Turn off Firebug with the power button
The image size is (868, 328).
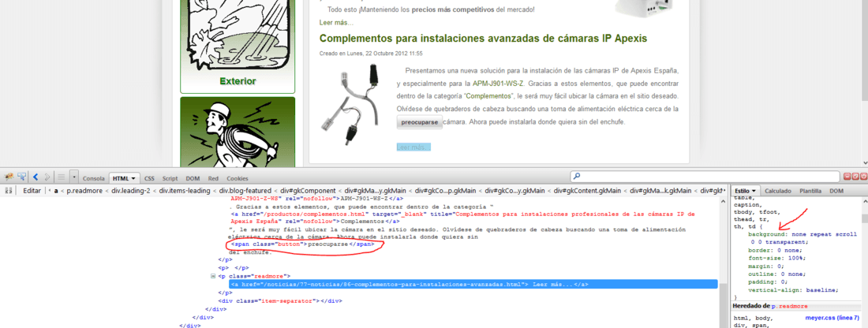(862, 177)
